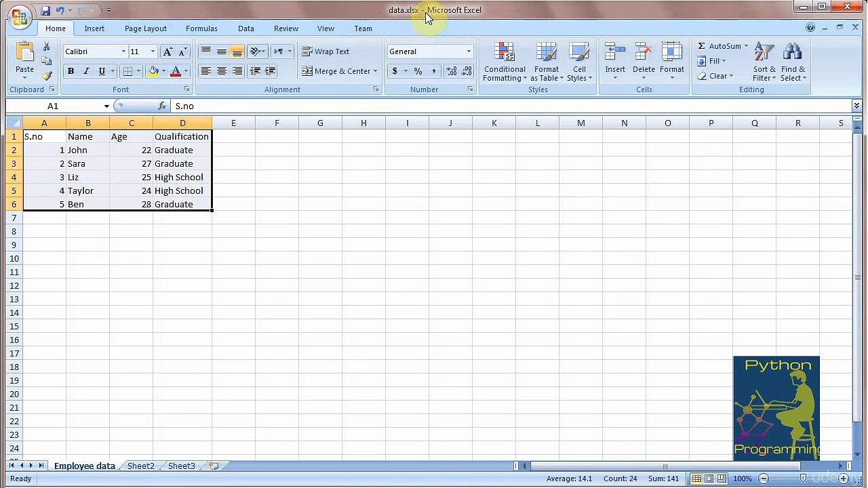Screen dimensions: 868x488
Task: Insert function via fx button
Action: [162, 106]
